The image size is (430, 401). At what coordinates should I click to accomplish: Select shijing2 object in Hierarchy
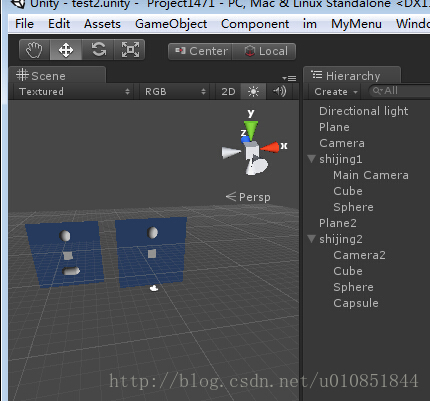tap(341, 239)
